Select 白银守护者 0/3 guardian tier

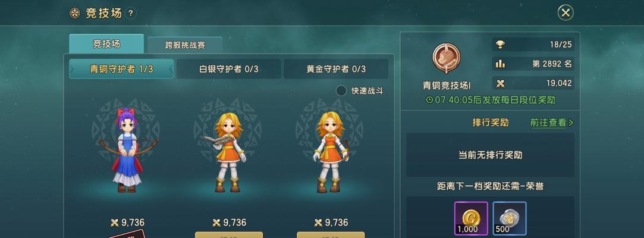click(229, 69)
